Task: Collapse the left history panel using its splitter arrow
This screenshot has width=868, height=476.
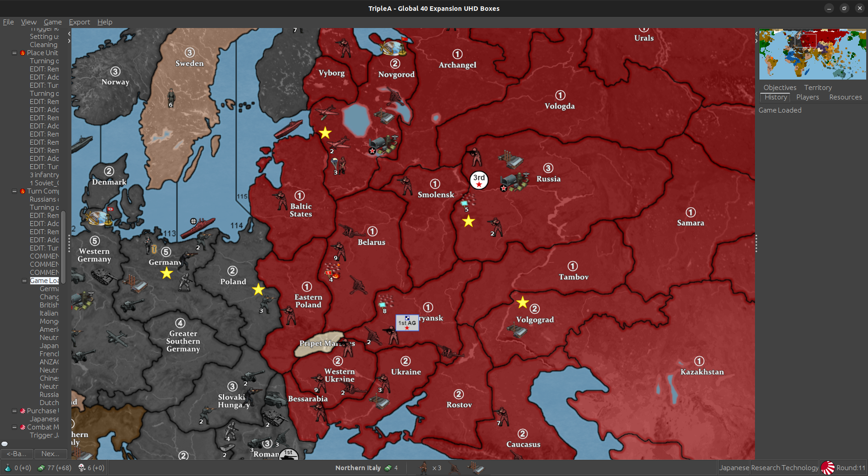Action: [x=69, y=33]
